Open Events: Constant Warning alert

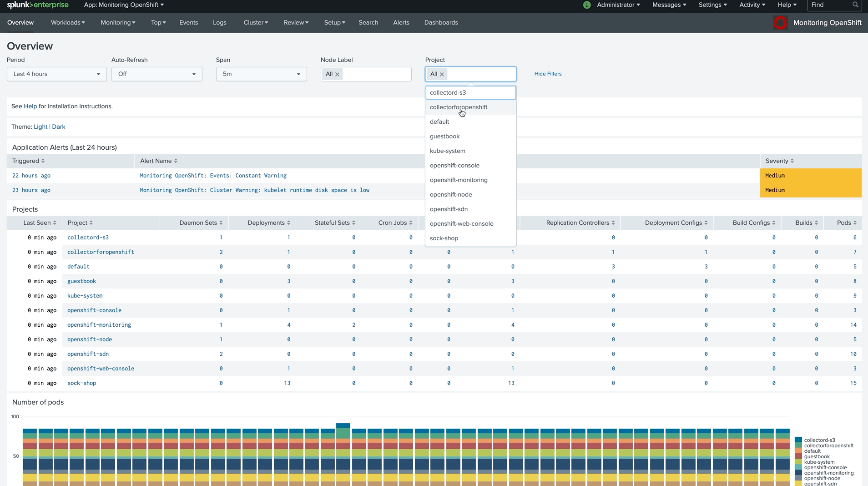[x=213, y=176]
